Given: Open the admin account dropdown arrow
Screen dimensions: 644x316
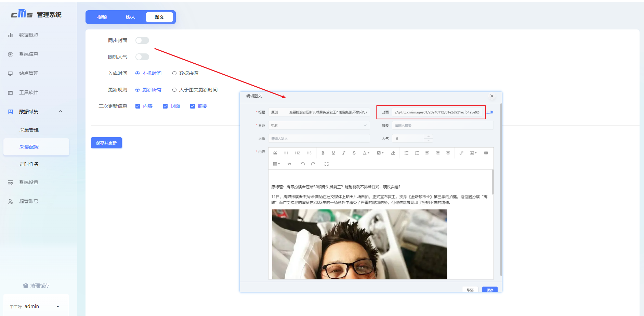Looking at the screenshot, I should click(x=58, y=306).
